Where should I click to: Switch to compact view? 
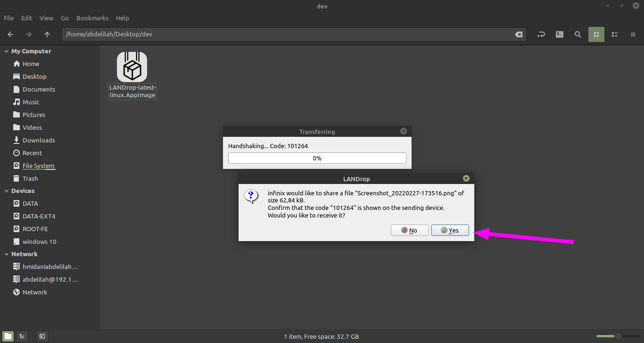click(633, 34)
